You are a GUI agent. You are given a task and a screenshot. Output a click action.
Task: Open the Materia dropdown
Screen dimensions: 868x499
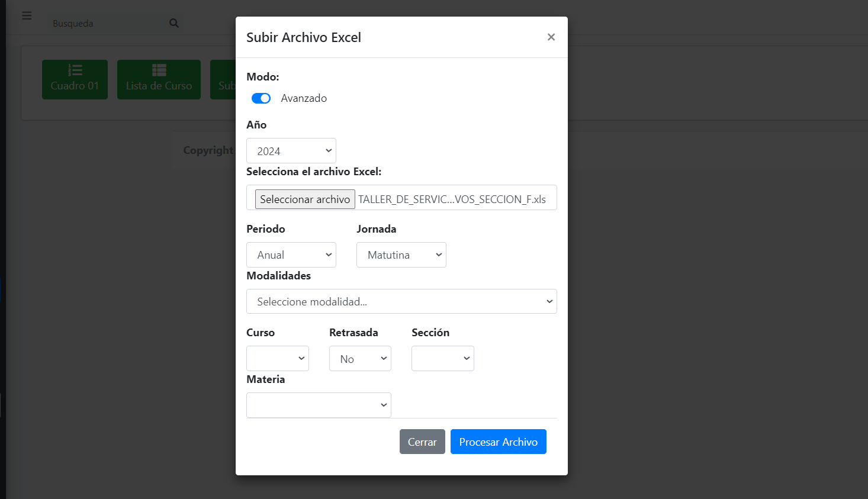coord(319,405)
